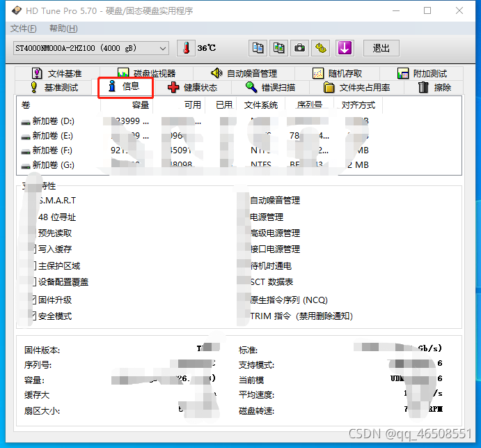The height and width of the screenshot is (448, 481).
Task: Click the 原生指令序列 (NCQ) feature label
Action: click(289, 300)
